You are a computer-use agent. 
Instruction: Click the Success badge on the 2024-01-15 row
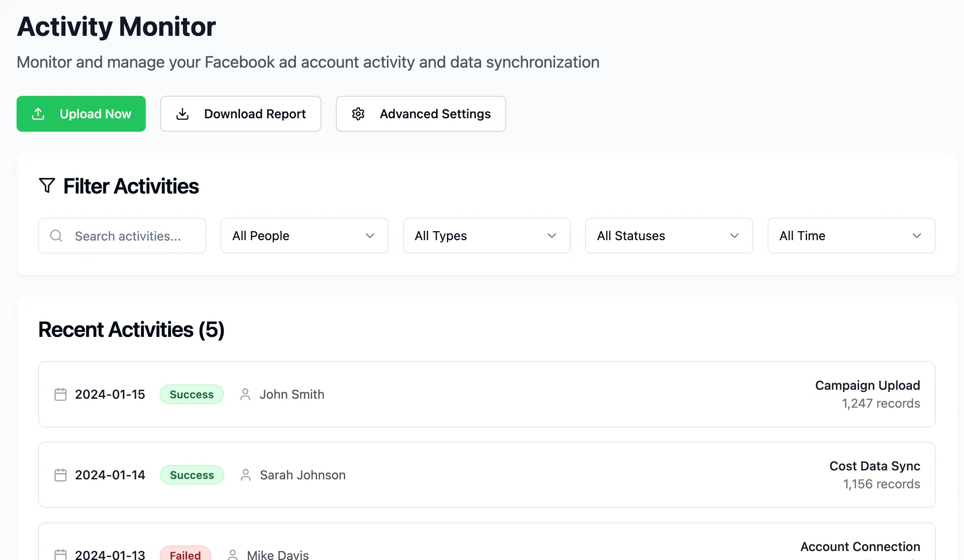click(191, 394)
